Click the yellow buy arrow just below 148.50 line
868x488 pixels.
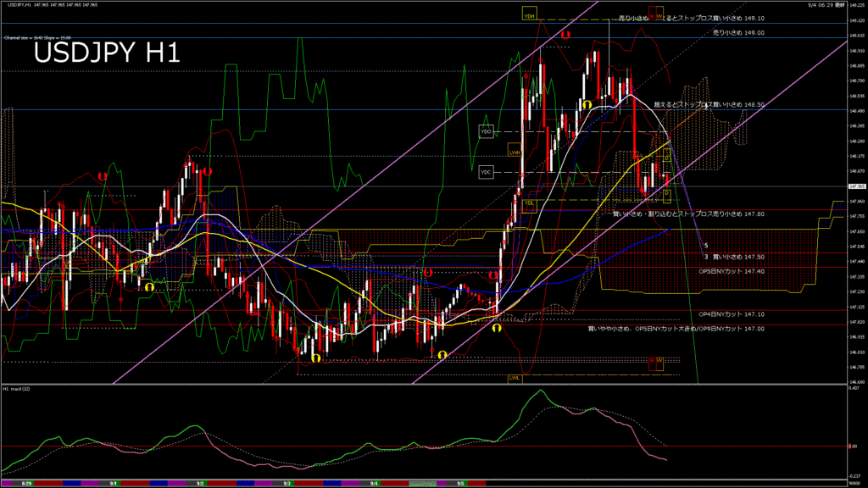click(x=586, y=103)
